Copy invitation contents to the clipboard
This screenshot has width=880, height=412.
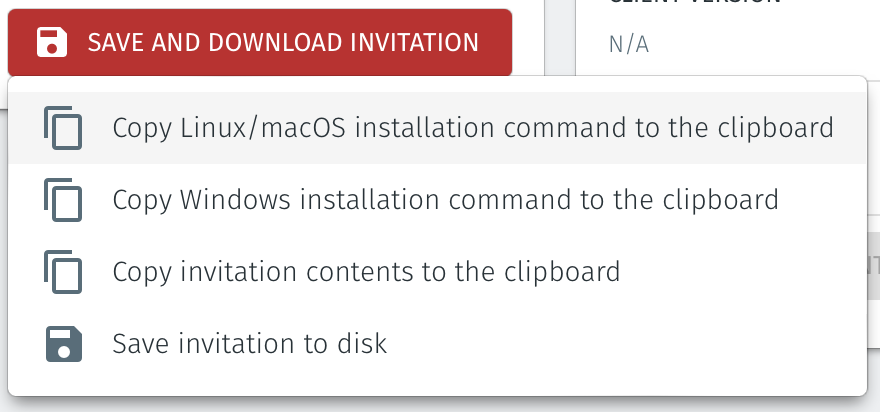point(366,272)
